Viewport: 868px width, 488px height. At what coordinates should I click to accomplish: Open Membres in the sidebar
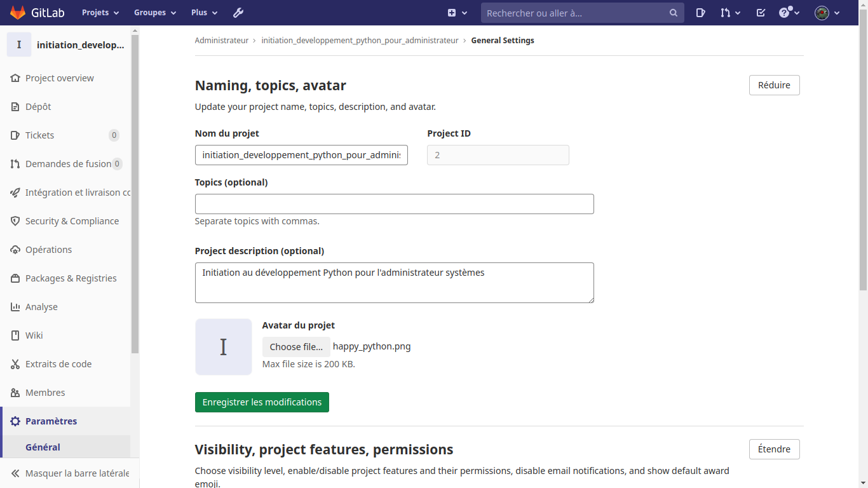coord(45,393)
